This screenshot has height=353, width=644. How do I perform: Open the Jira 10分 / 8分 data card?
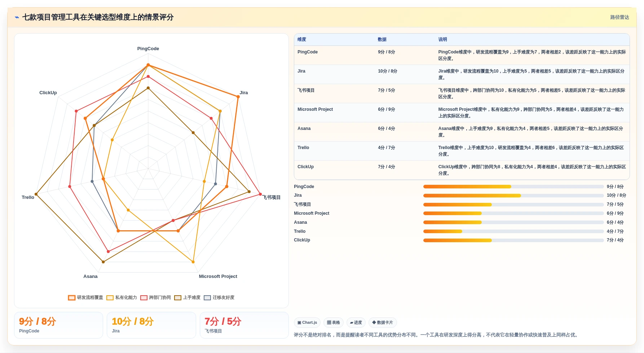click(x=151, y=325)
